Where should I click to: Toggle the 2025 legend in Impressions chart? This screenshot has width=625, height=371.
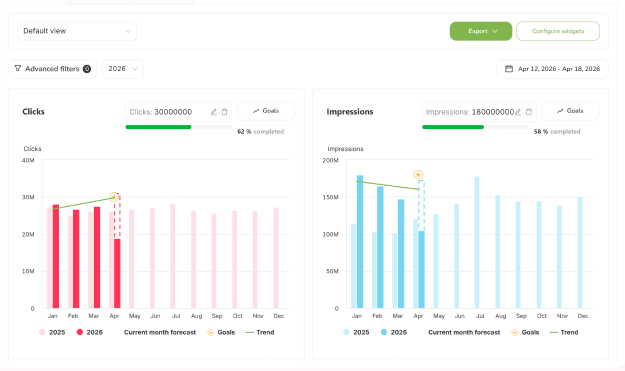click(356, 332)
